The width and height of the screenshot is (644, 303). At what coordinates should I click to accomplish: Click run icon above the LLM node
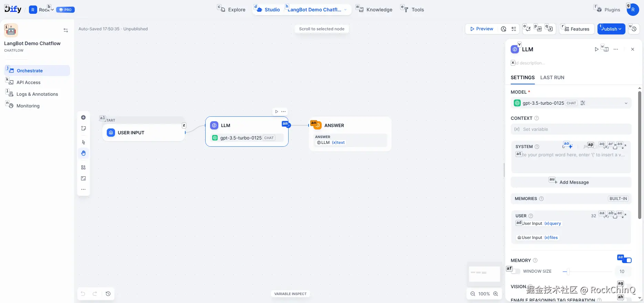pyautogui.click(x=277, y=112)
